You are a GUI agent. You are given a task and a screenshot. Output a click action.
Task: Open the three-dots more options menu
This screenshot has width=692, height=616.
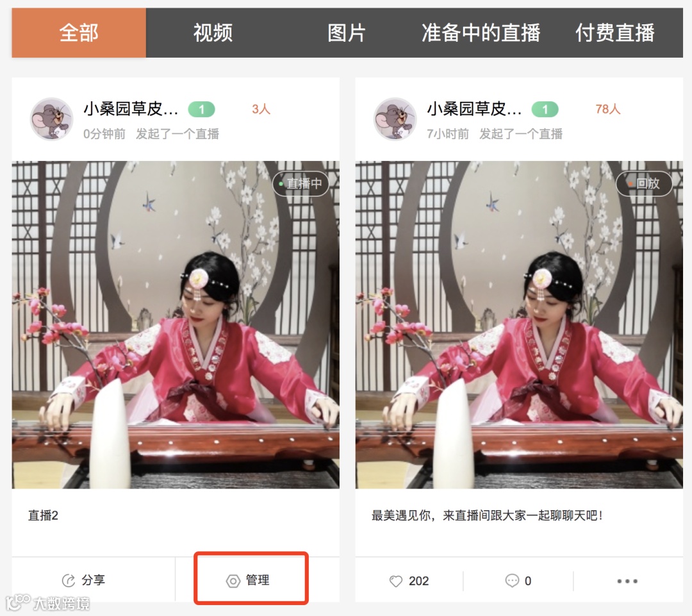coord(627,581)
